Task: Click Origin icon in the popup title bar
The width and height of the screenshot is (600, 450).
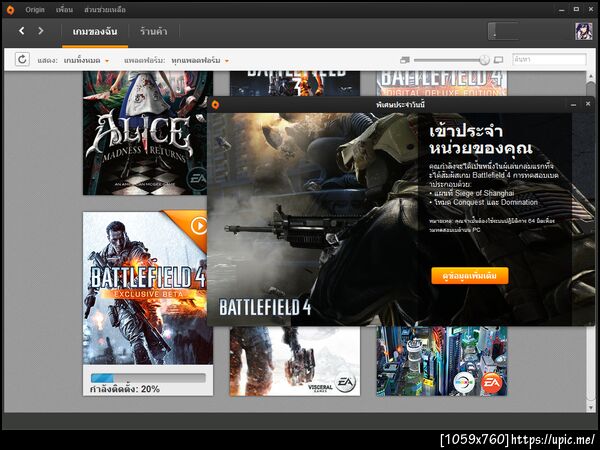Action: point(215,104)
